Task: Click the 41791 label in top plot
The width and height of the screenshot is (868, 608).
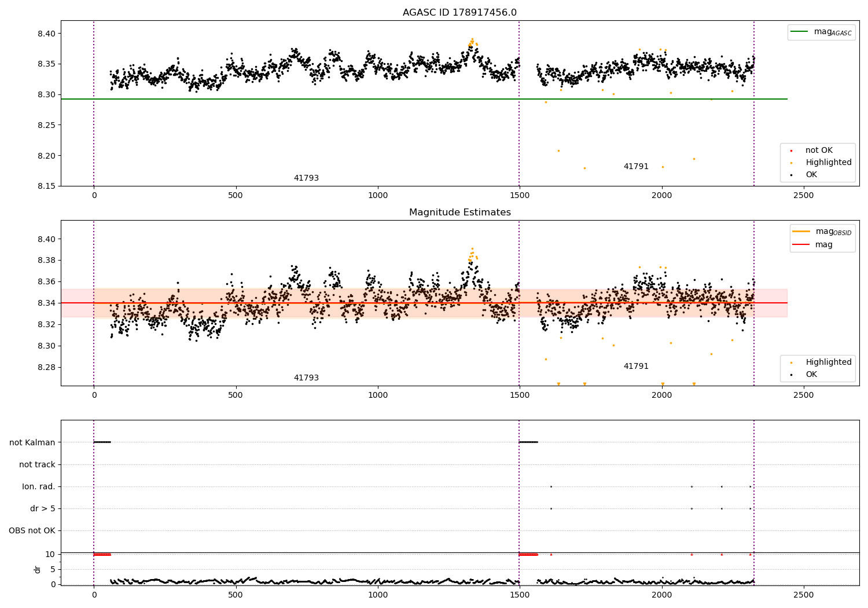Action: click(x=636, y=167)
